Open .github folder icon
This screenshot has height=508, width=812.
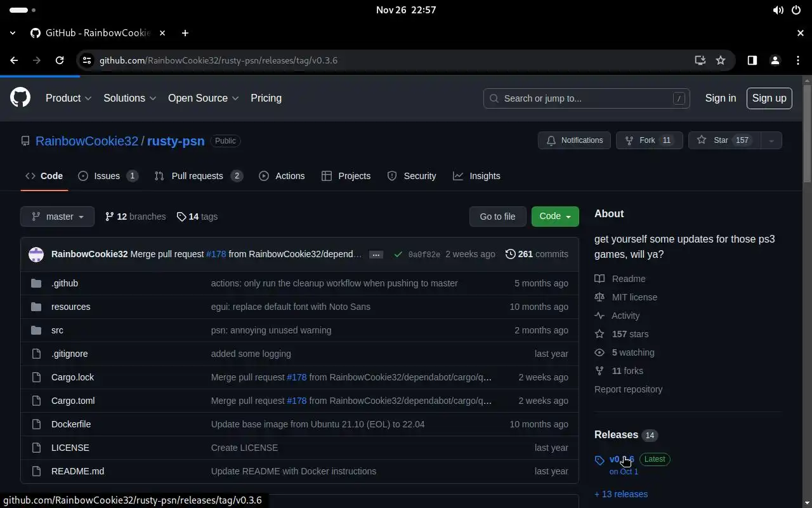[36, 283]
